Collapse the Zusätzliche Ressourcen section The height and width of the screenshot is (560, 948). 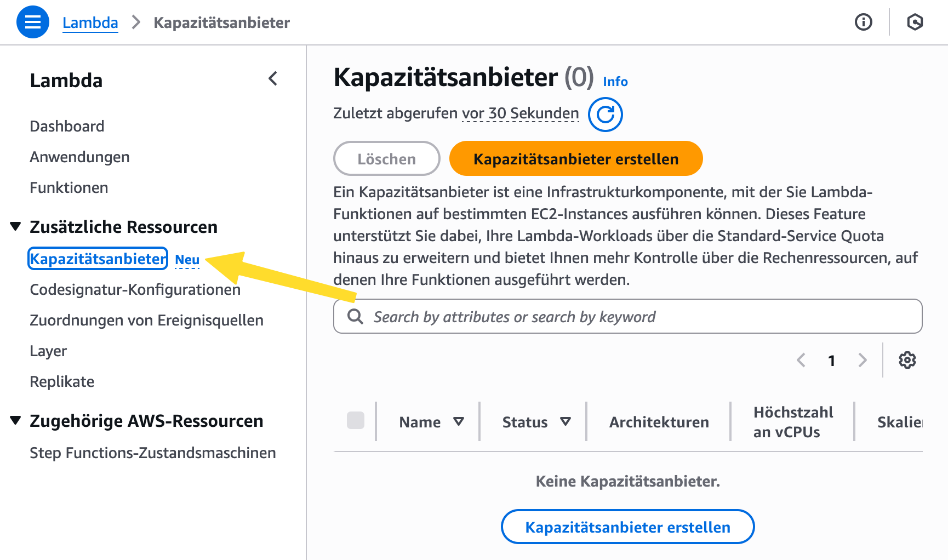[x=16, y=226]
